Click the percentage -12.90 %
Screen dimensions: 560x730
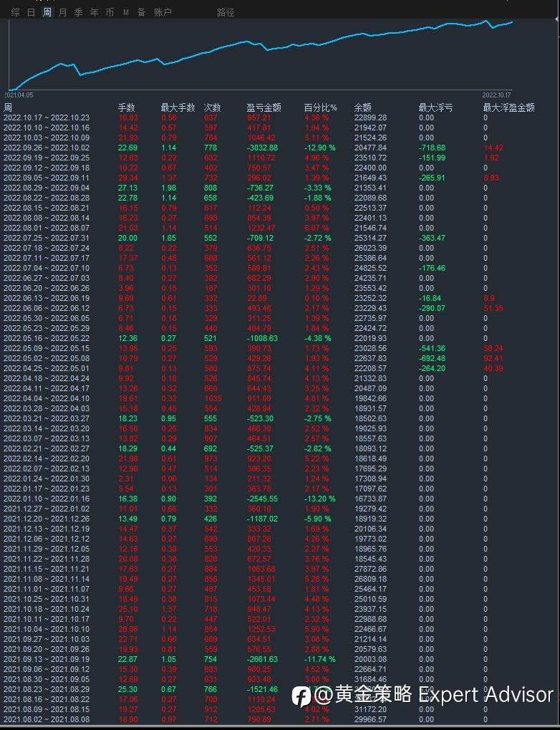tap(319, 148)
